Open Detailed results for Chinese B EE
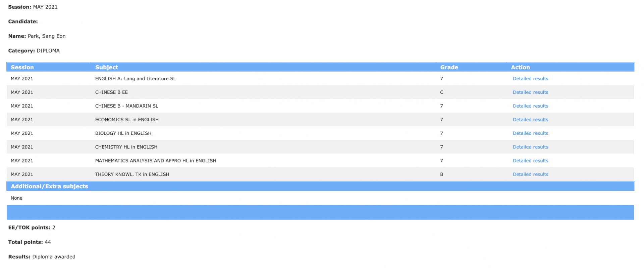 (530, 92)
